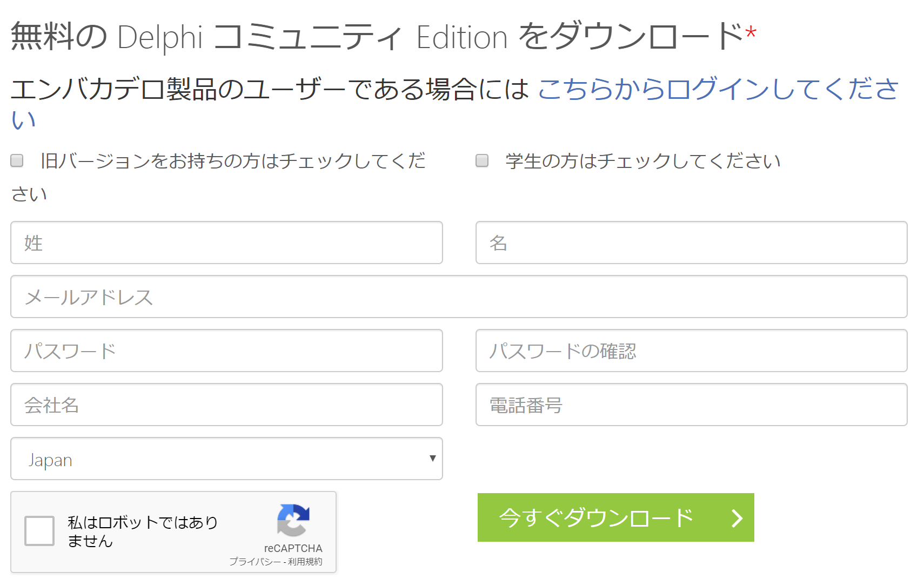Click the 今すぐダウンロード button
The image size is (924, 579).
coord(616,517)
